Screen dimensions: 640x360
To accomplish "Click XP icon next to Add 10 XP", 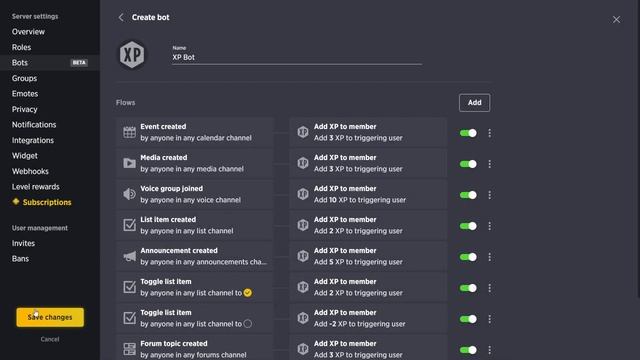I will (303, 194).
